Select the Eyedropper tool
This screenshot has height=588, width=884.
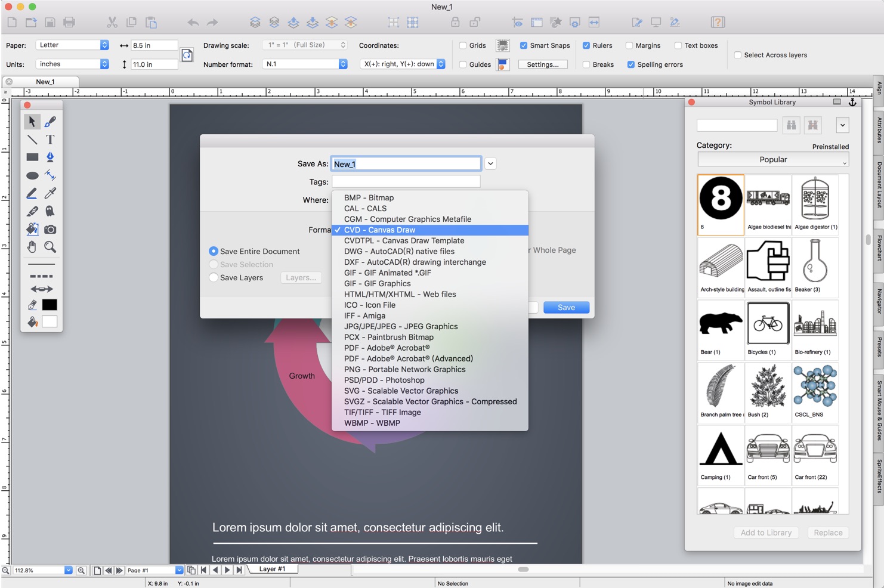click(x=50, y=193)
